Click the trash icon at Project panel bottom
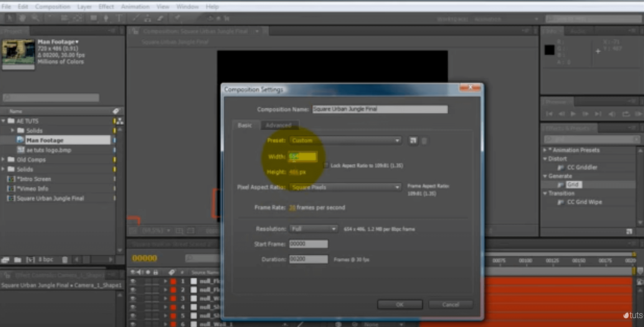The image size is (644, 327). [65, 260]
